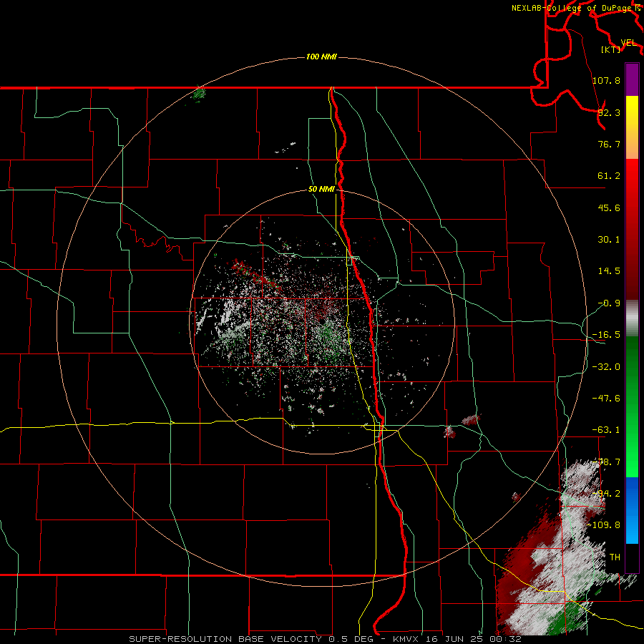Screen dimensions: 644x644
Task: Click the [KT] units label
Action: (611, 49)
